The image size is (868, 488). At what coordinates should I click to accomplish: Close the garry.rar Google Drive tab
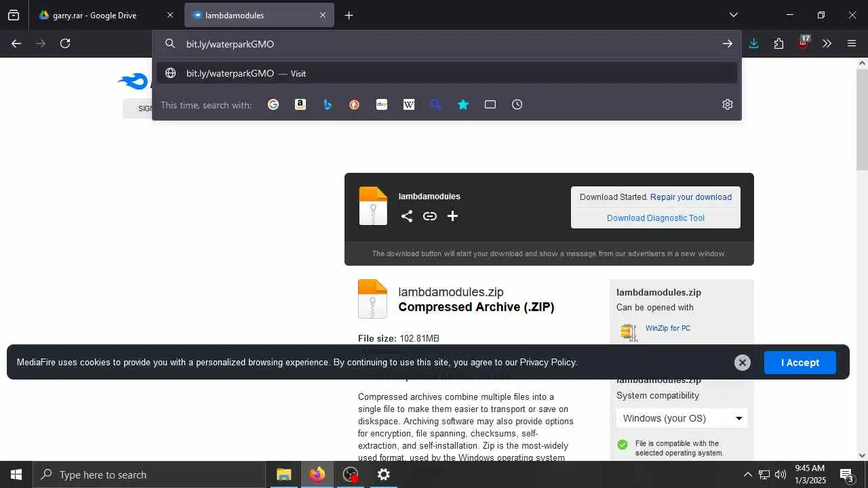coord(170,15)
